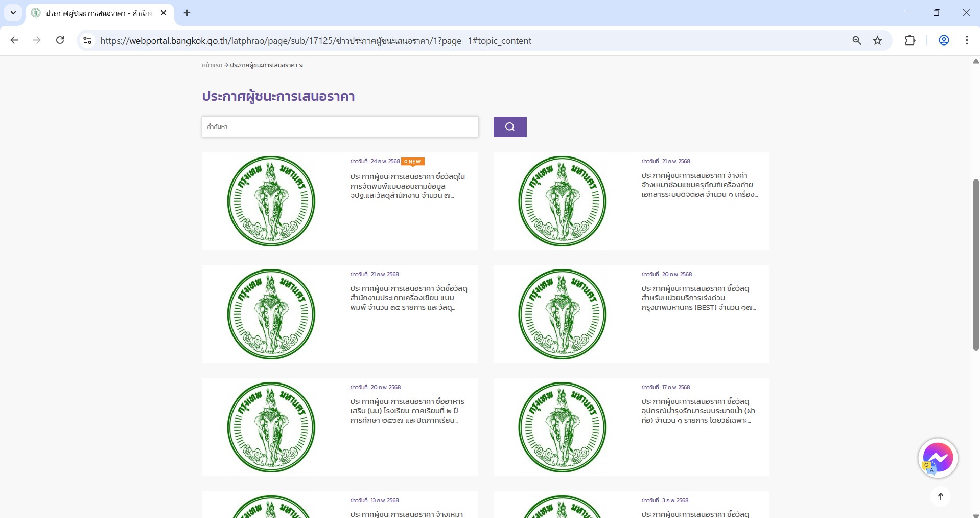Open the Extensions puzzle icon

[x=910, y=40]
